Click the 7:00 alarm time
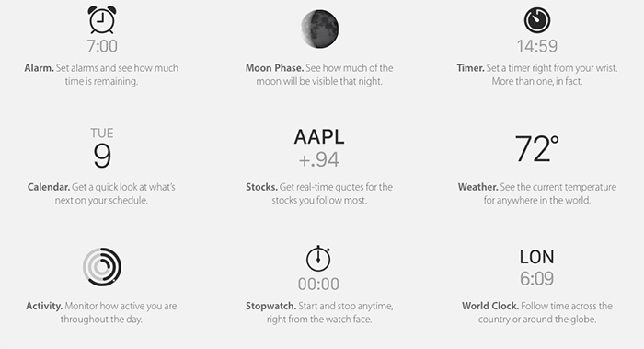The image size is (644, 349). (102, 46)
